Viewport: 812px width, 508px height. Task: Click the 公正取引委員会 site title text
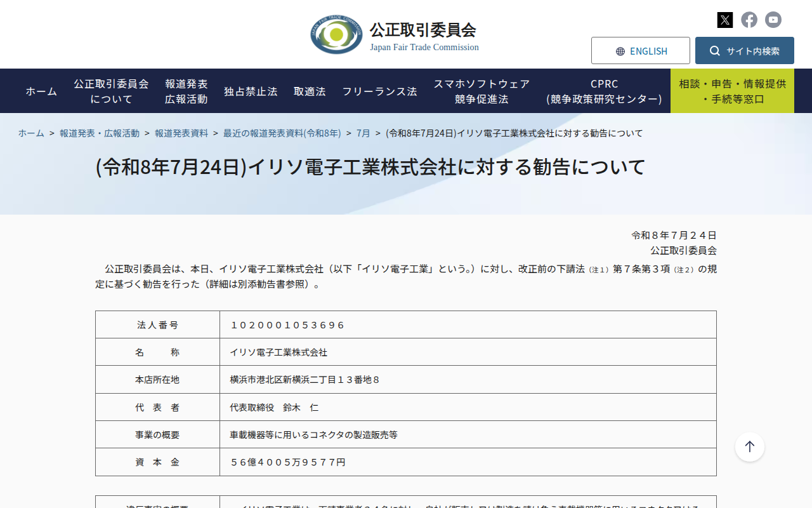[422, 30]
